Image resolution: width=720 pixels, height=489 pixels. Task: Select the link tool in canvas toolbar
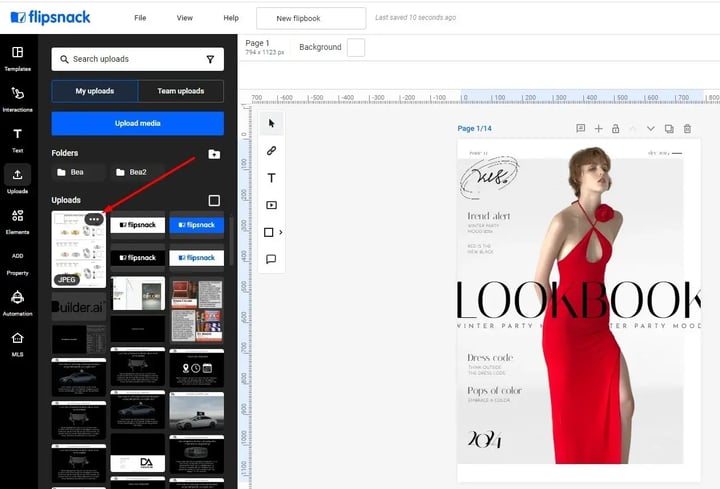point(271,151)
